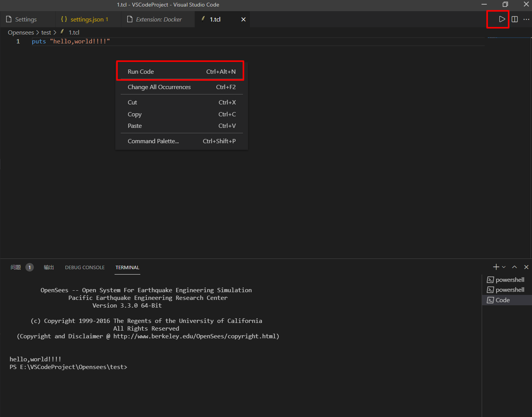This screenshot has width=532, height=417.
Task: Click the file icon on Settings tab
Action: pos(9,19)
